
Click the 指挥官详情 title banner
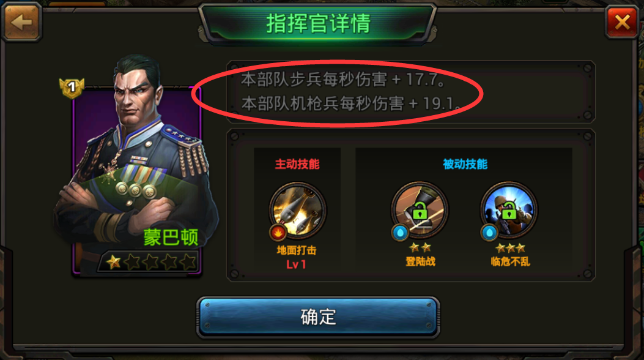317,23
